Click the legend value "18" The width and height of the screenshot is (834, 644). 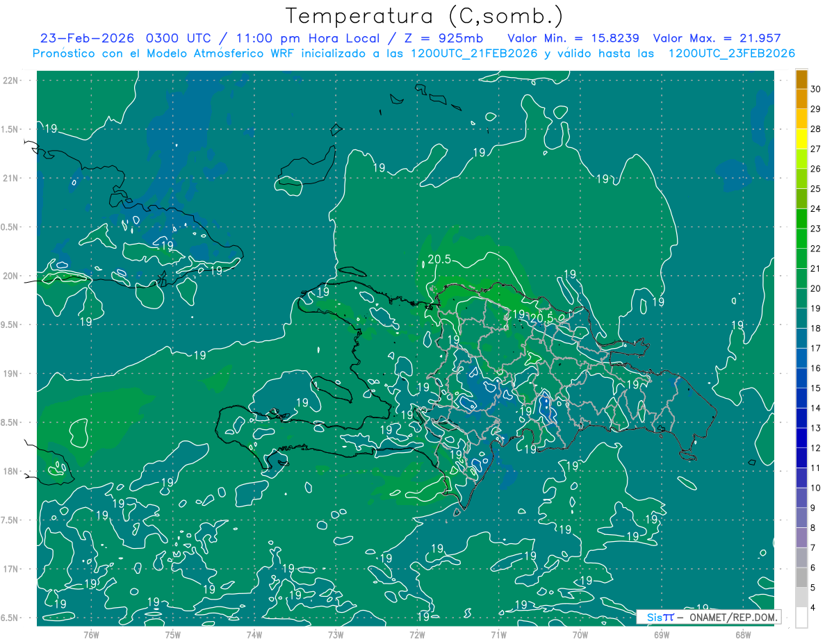click(816, 329)
